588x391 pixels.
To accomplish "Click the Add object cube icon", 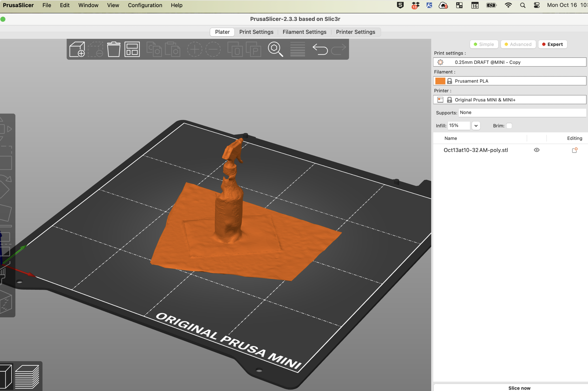I will [x=77, y=49].
